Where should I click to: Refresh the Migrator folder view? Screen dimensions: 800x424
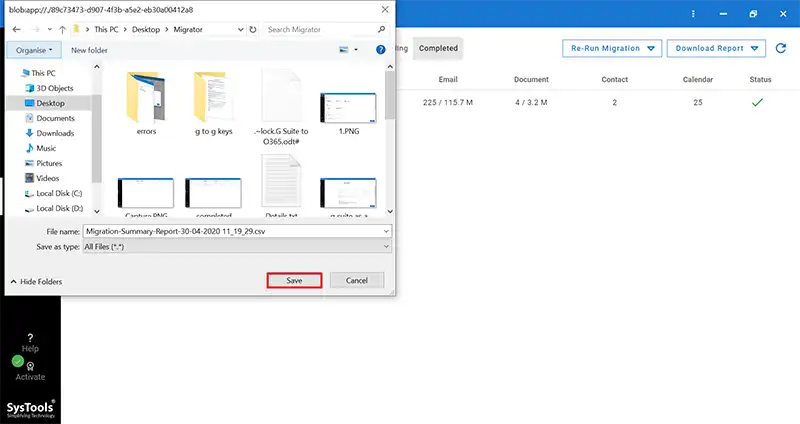[x=253, y=30]
